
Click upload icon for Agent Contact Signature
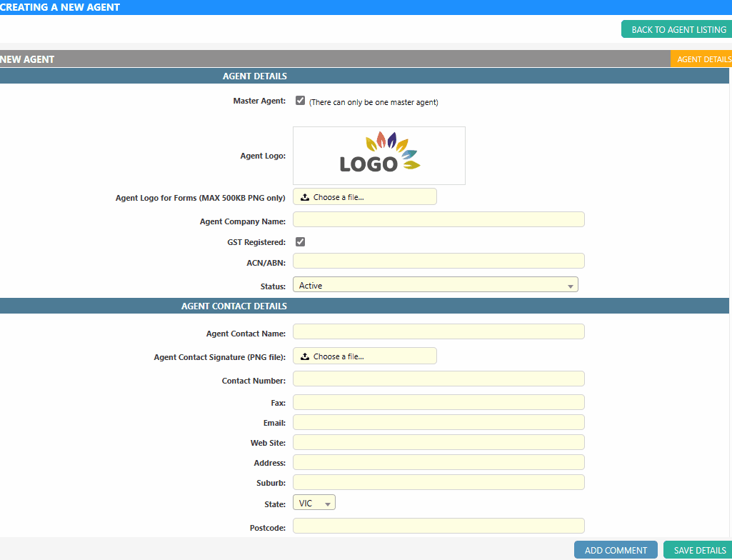click(x=305, y=356)
